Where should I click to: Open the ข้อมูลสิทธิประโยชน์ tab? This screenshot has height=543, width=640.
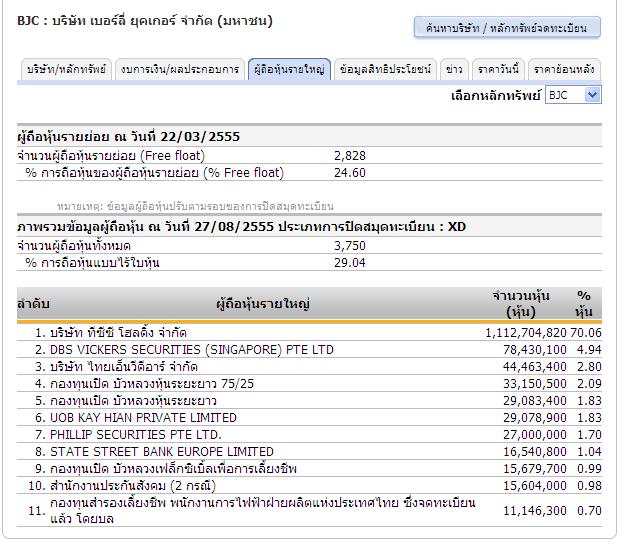pyautogui.click(x=385, y=69)
